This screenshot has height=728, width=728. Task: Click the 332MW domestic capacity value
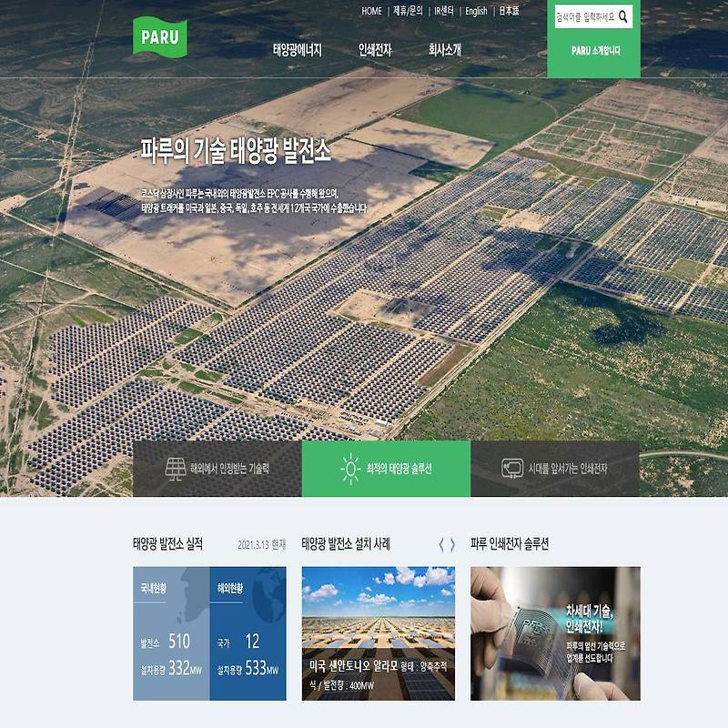[x=186, y=669]
